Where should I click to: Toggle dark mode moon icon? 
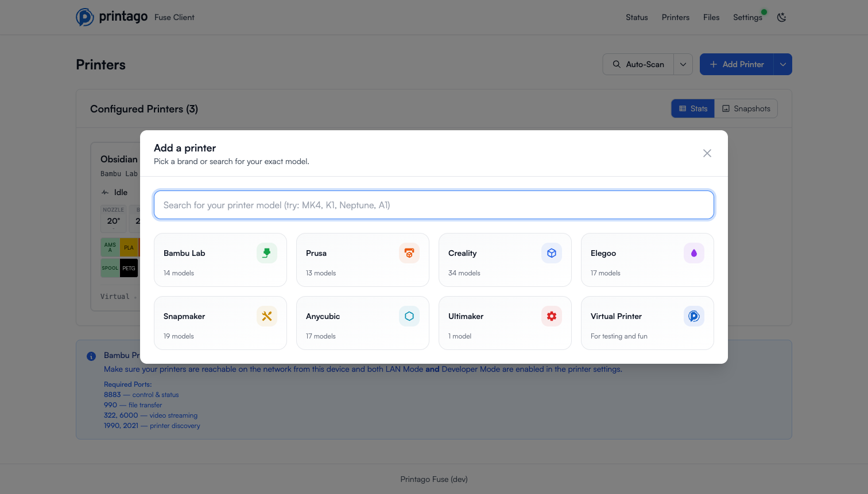tap(781, 17)
